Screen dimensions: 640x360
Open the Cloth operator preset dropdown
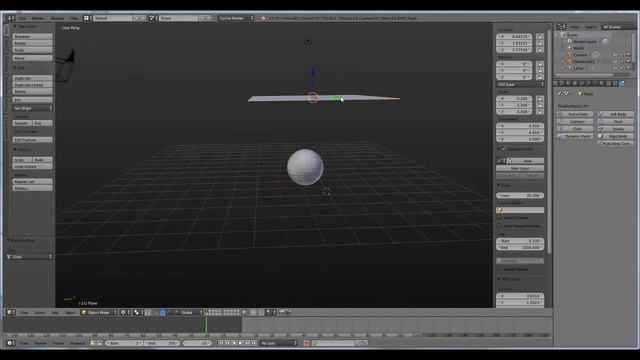pyautogui.click(x=30, y=257)
